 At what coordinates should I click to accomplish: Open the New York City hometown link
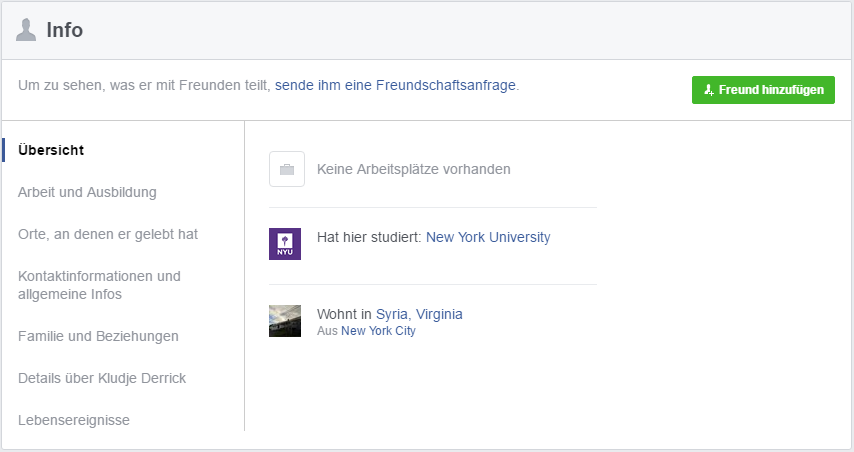(x=378, y=331)
